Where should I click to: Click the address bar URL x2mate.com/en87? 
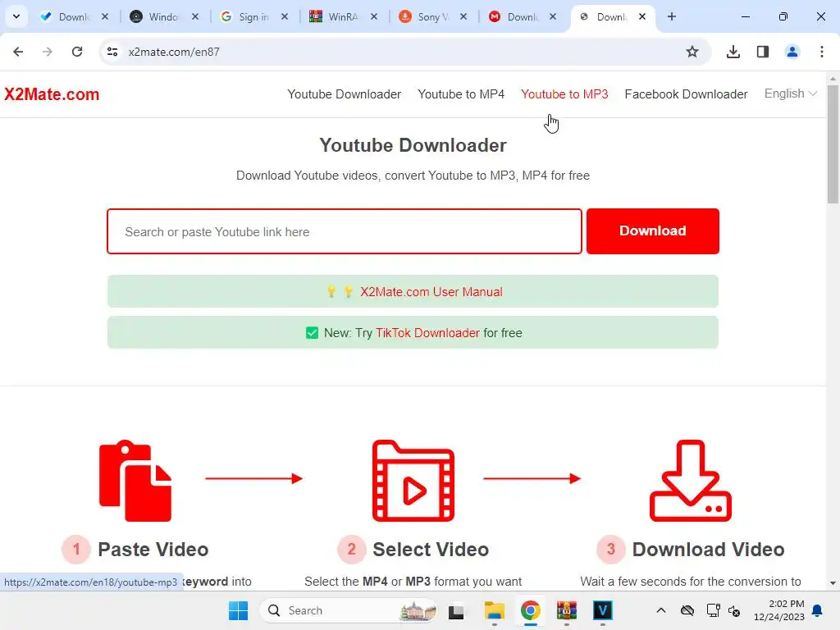[x=174, y=52]
